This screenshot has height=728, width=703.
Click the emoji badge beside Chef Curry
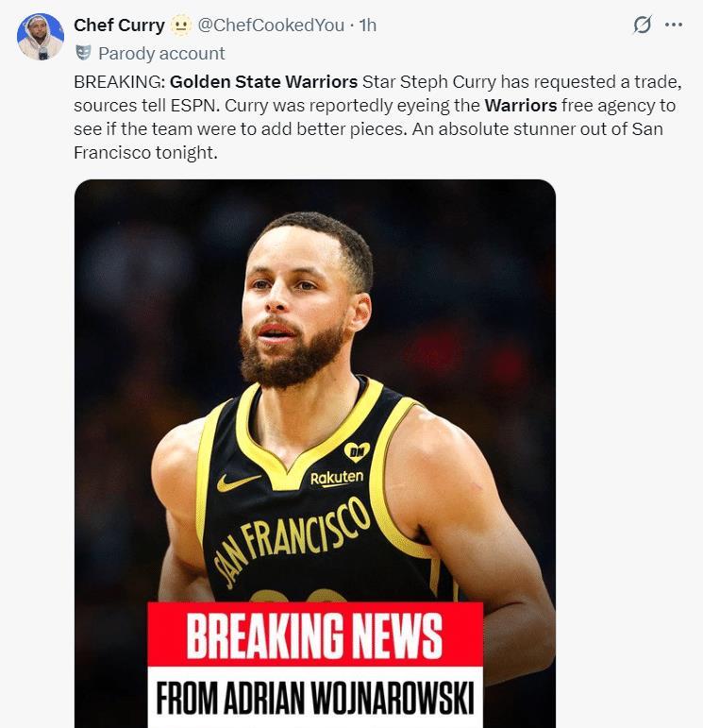(181, 25)
